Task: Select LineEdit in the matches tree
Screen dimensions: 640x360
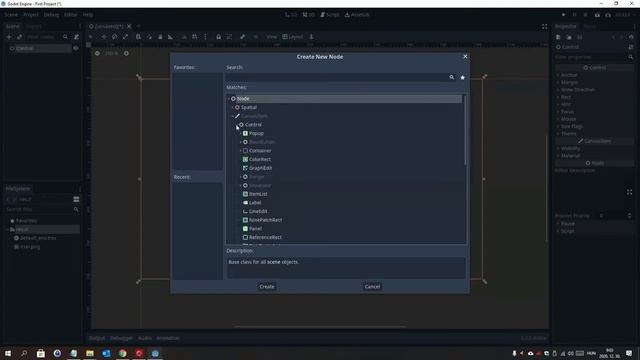Action: coord(258,211)
